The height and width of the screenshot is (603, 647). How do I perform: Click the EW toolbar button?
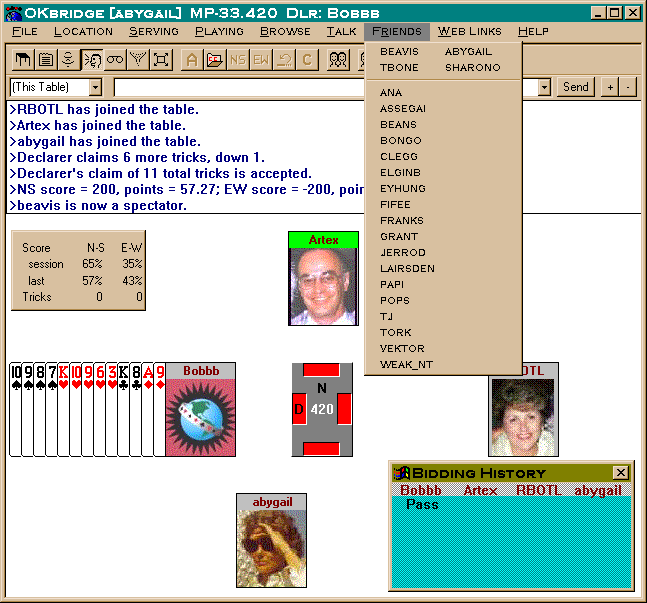coord(261,60)
